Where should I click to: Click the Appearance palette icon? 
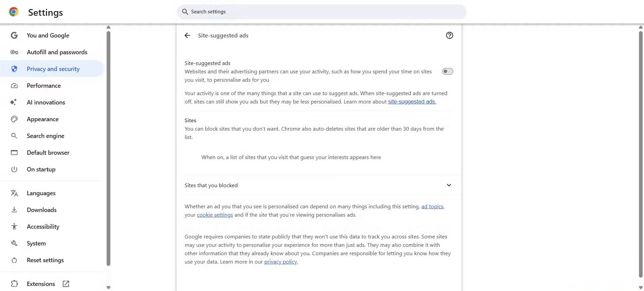(x=14, y=119)
